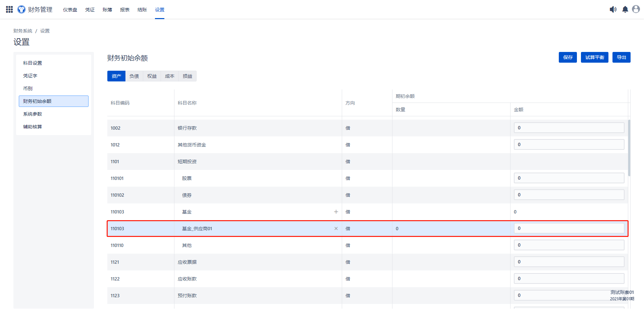Image resolution: width=644 pixels, height=314 pixels.
Task: Click account name 预付账款
Action: pyautogui.click(x=187, y=296)
